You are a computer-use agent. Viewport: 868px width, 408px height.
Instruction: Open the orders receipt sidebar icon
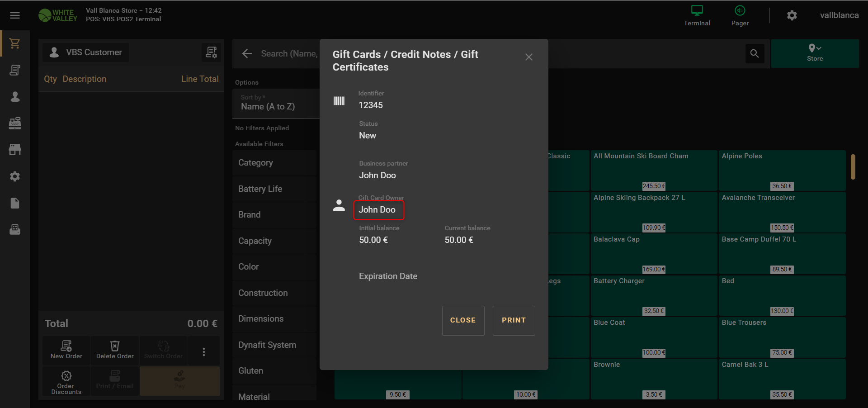(x=15, y=70)
